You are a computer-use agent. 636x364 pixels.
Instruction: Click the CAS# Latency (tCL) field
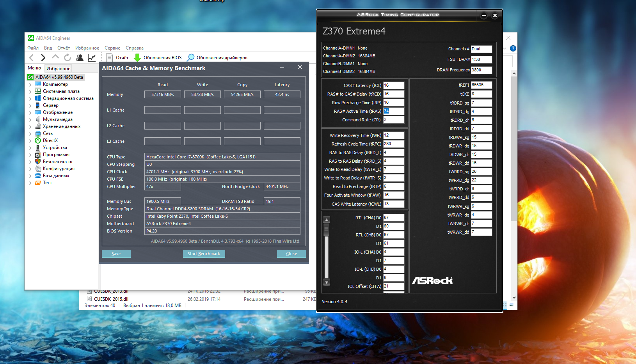point(394,85)
